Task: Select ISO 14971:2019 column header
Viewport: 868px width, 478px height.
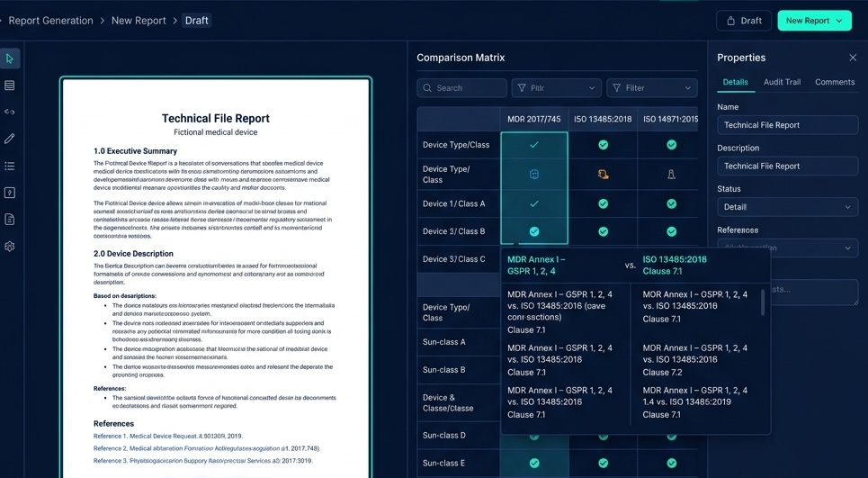Action: point(670,119)
